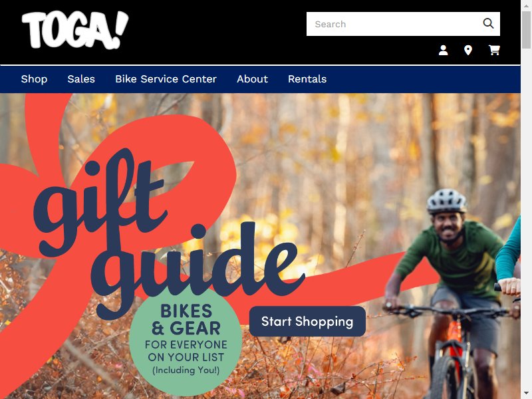
Task: Open the store locations pin icon
Action: pyautogui.click(x=468, y=51)
